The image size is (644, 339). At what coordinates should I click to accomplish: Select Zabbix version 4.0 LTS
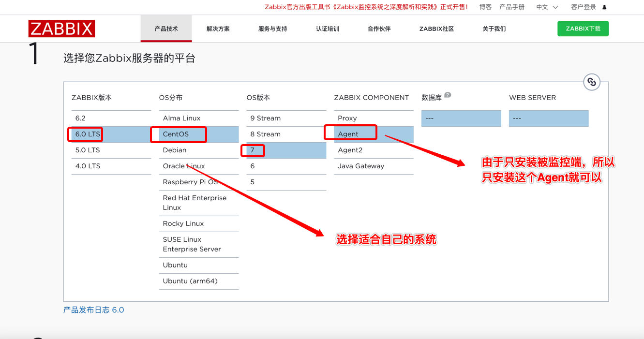click(111, 166)
